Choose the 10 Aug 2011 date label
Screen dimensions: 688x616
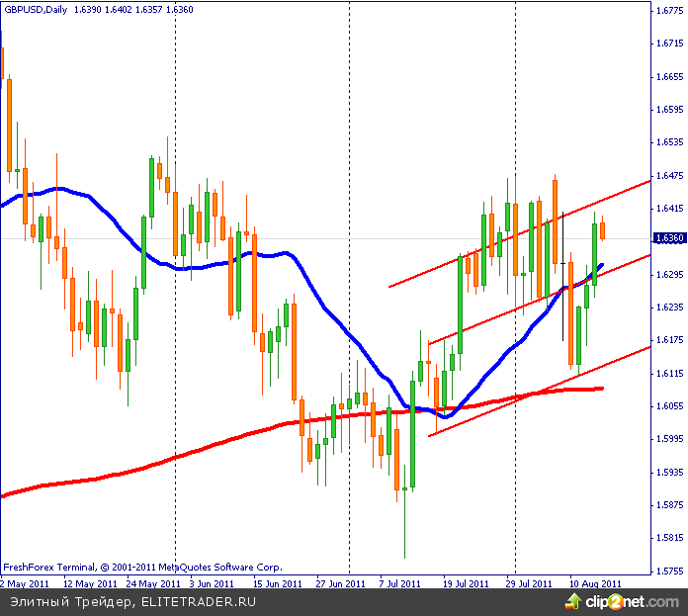coord(594,583)
